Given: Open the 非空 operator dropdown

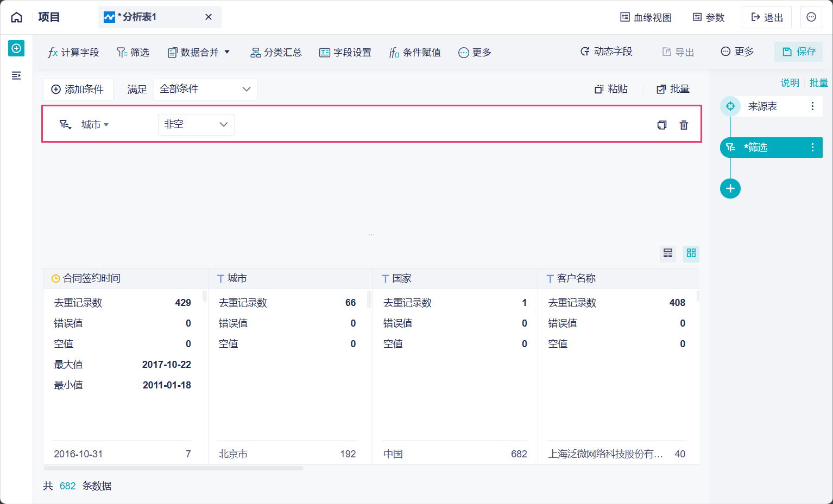Looking at the screenshot, I should click(x=196, y=125).
